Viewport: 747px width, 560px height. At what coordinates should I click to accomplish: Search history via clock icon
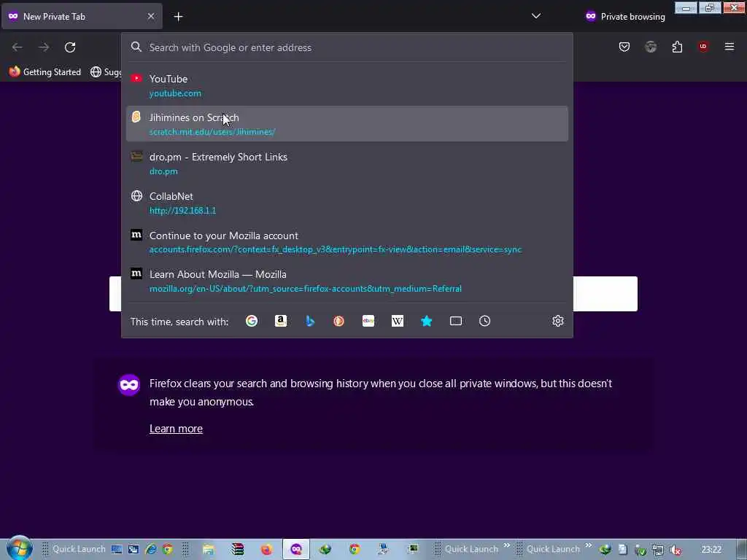pyautogui.click(x=484, y=321)
